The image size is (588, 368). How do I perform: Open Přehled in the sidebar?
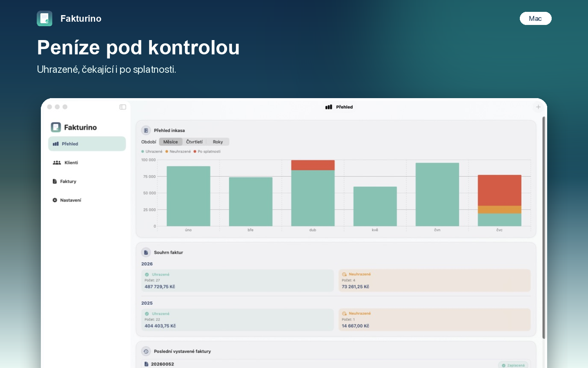87,144
